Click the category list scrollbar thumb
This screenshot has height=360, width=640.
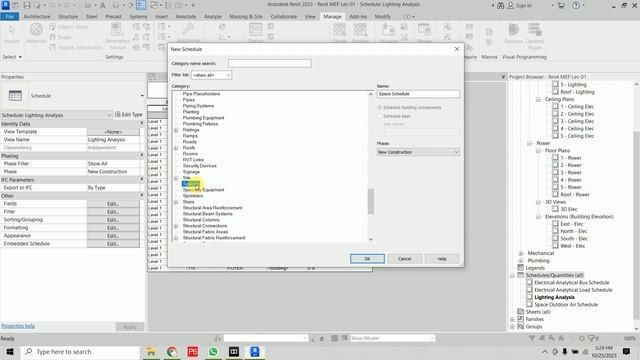pos(371,201)
